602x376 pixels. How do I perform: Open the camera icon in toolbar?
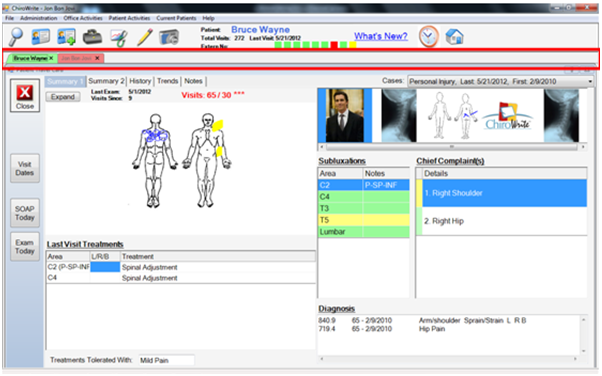pos(169,37)
